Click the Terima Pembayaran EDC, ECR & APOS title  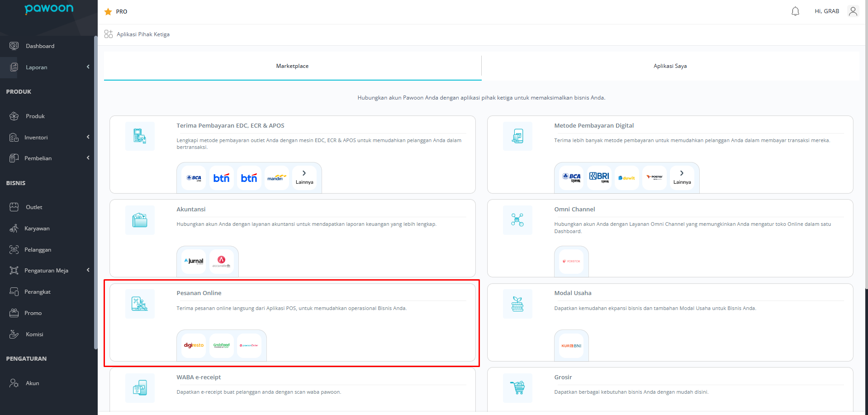pyautogui.click(x=230, y=126)
